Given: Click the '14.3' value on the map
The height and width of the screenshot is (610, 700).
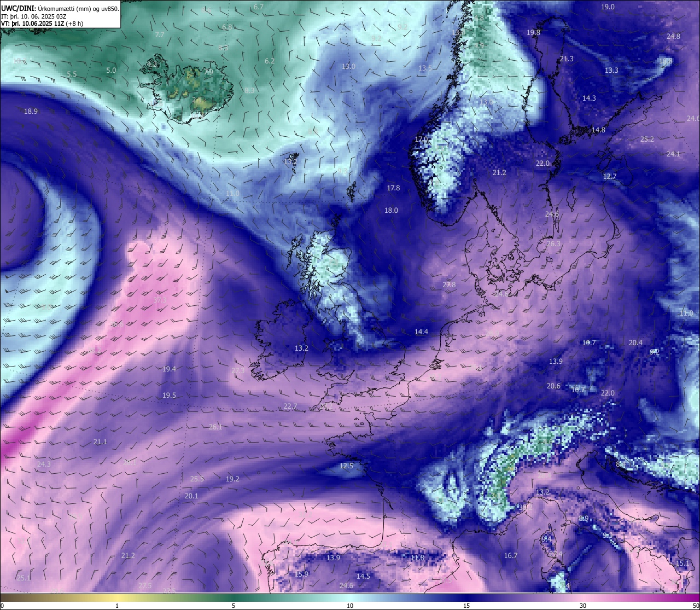Looking at the screenshot, I should point(589,98).
